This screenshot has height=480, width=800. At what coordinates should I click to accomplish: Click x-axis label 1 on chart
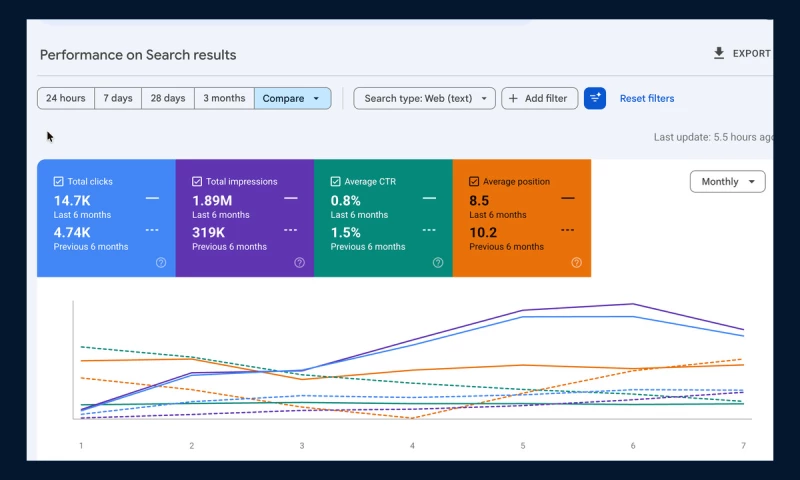coord(81,446)
